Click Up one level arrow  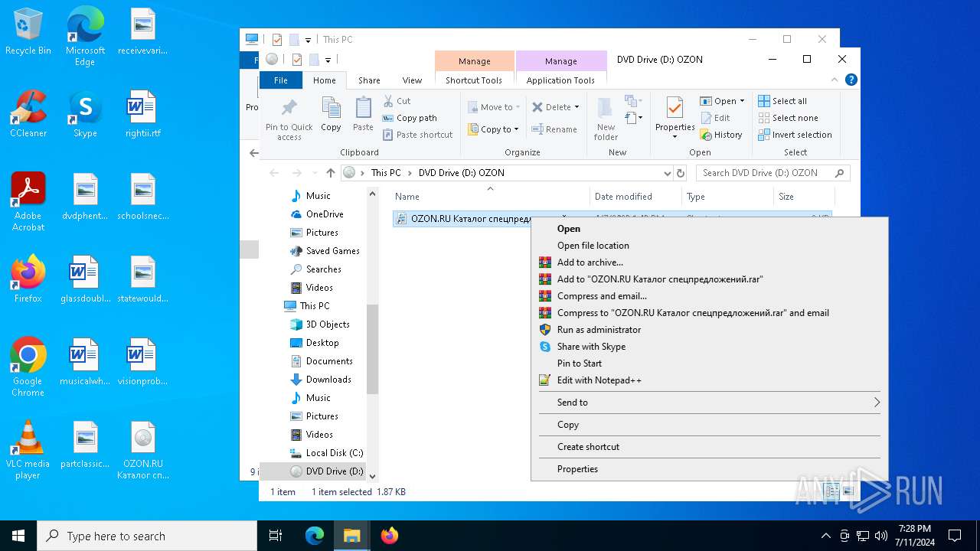(x=331, y=173)
